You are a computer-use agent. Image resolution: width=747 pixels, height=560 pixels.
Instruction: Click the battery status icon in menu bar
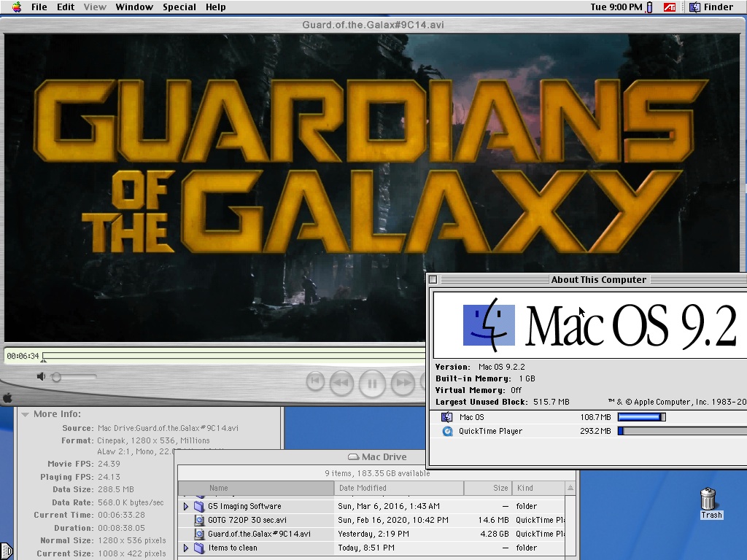pyautogui.click(x=649, y=7)
